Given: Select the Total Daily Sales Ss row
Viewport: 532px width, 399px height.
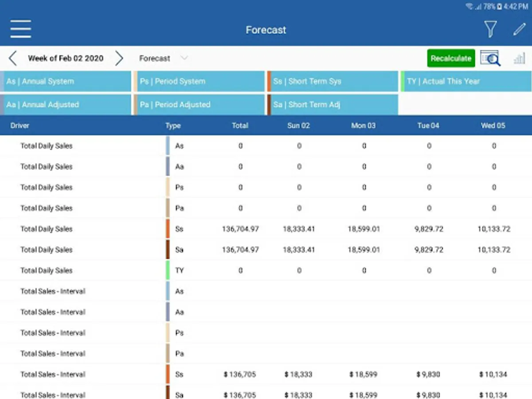Looking at the screenshot, I should coord(266,229).
